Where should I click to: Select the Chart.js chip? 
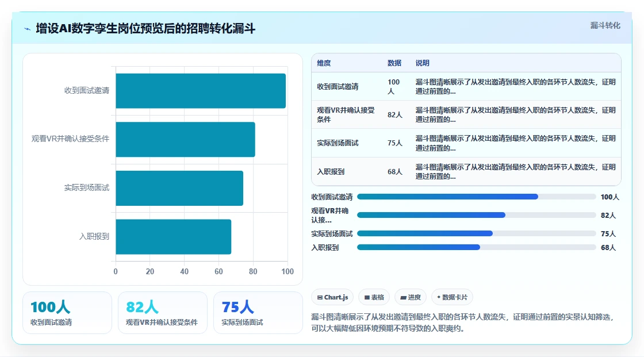tap(333, 297)
